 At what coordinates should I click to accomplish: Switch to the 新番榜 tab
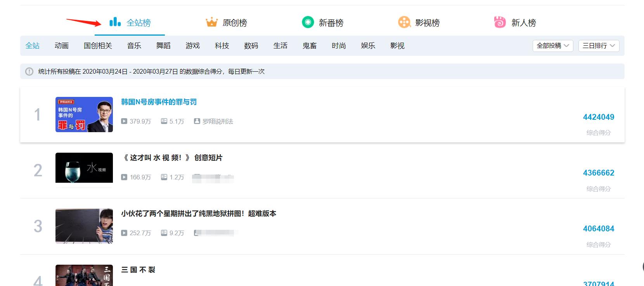(322, 22)
